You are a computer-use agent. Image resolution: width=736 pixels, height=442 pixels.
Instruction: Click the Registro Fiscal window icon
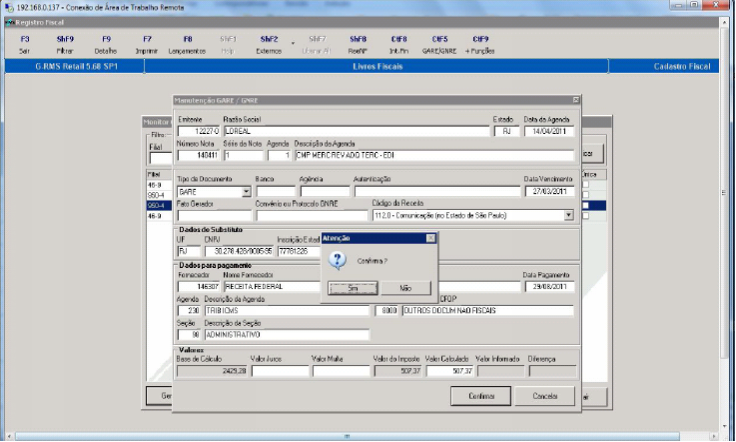click(9, 22)
